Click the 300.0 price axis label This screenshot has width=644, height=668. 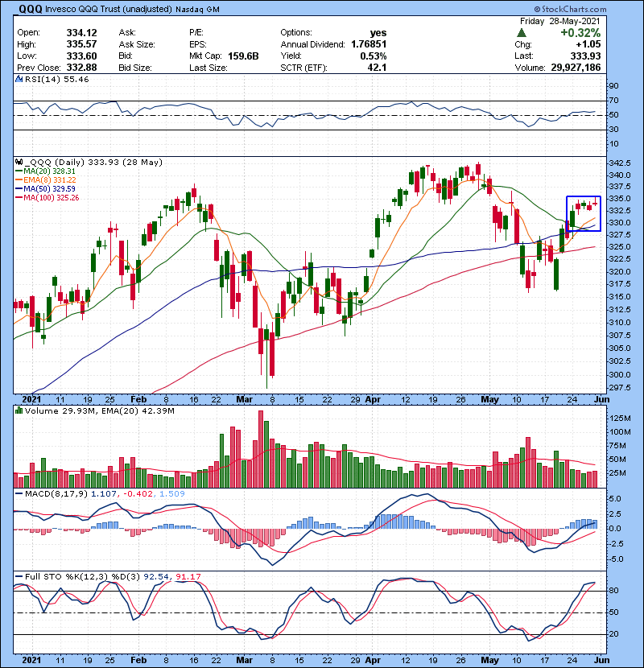[620, 374]
